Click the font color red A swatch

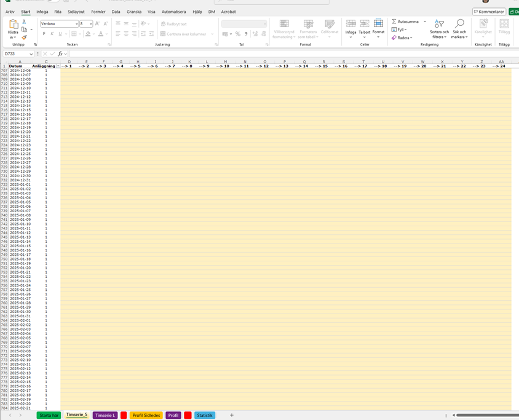click(x=101, y=34)
